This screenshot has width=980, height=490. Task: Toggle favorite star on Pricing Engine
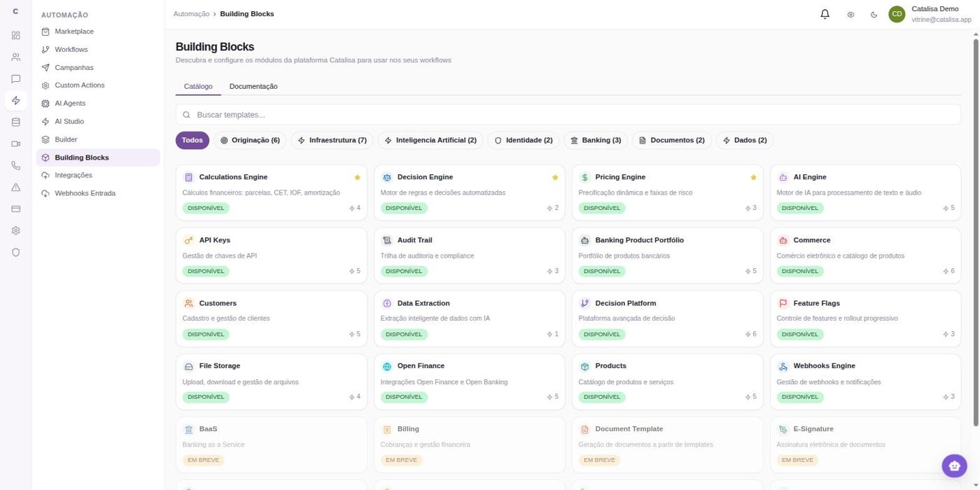pos(753,178)
